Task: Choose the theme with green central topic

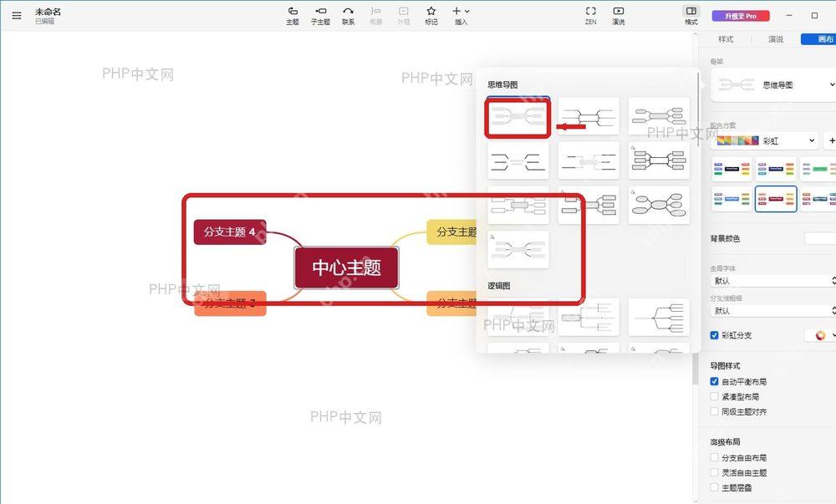Action: pos(820,169)
